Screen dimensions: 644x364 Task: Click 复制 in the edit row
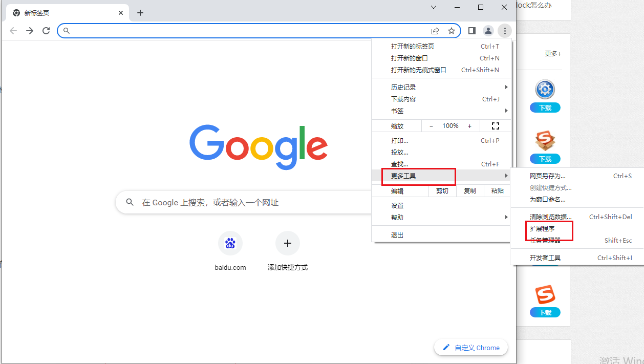(470, 190)
